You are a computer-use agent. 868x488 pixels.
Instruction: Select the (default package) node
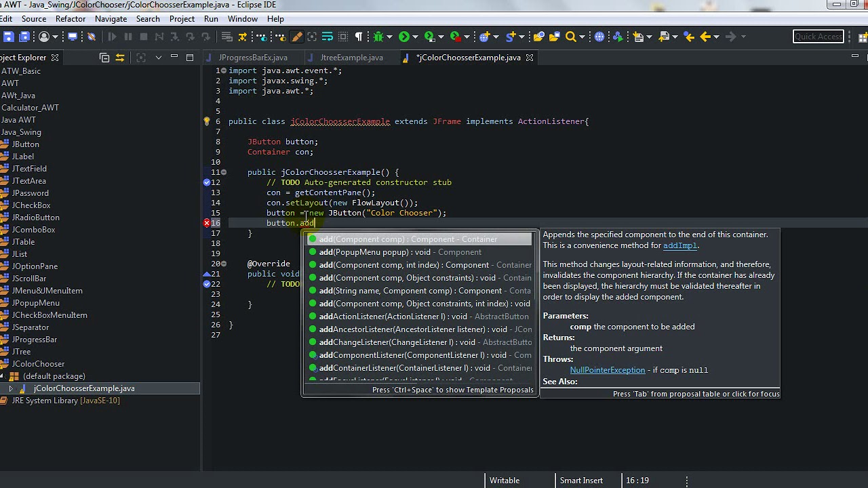[54, 376]
